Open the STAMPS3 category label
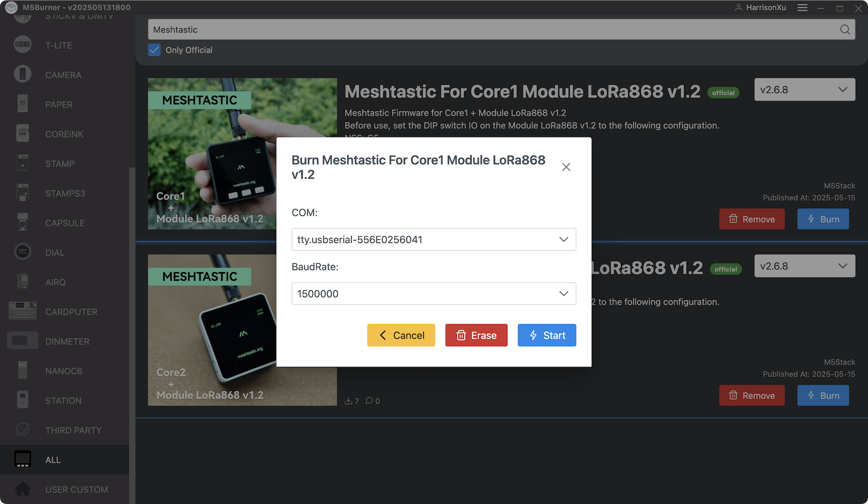Screen dimensions: 868x504 [x=65, y=194]
